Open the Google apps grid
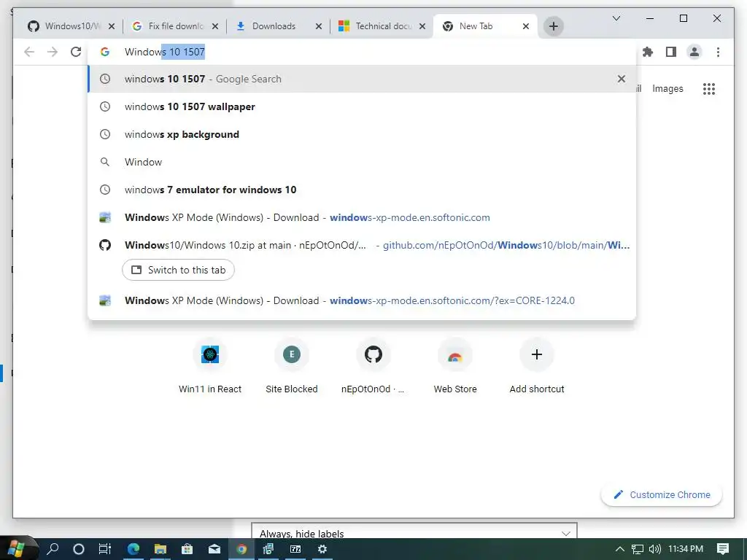747x560 pixels. pyautogui.click(x=709, y=88)
